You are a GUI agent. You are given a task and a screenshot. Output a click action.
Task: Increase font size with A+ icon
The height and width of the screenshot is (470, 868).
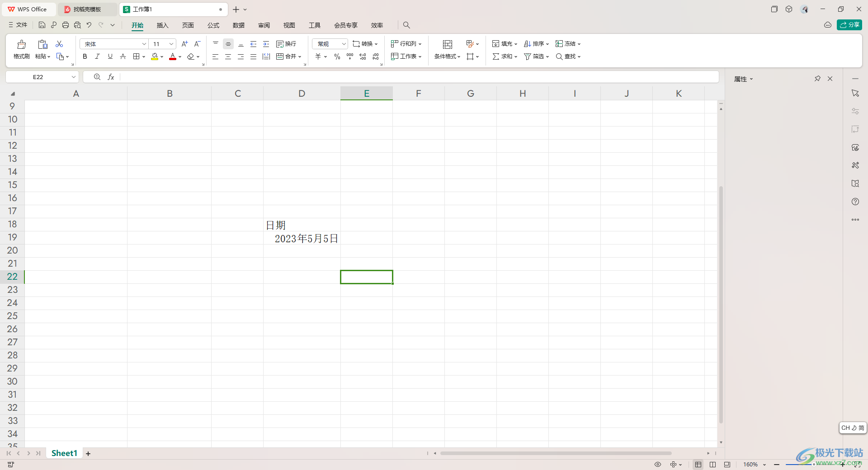(184, 44)
